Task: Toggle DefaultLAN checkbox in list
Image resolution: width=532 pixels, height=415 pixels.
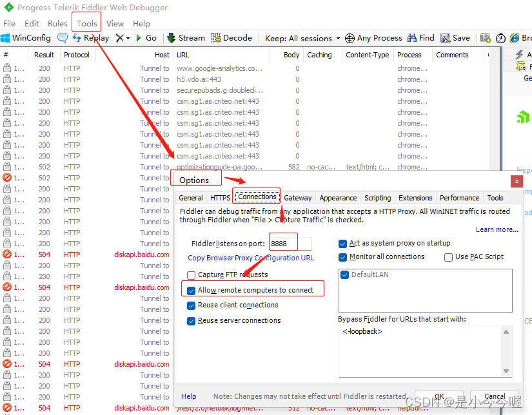Action: tap(345, 275)
